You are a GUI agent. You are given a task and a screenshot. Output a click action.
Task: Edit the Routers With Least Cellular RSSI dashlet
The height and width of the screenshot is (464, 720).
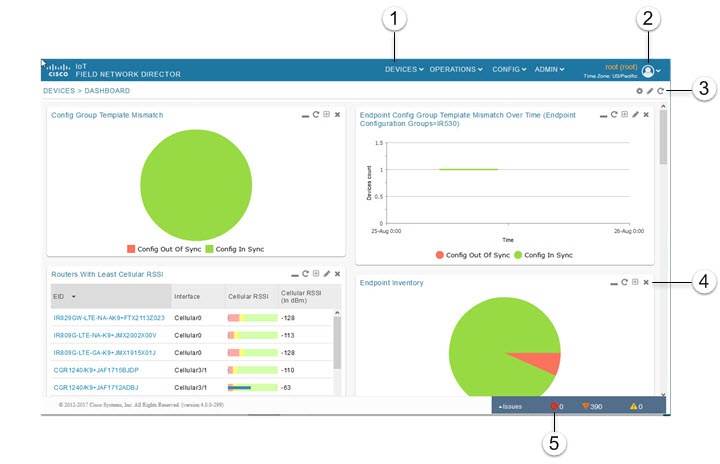[x=327, y=274]
